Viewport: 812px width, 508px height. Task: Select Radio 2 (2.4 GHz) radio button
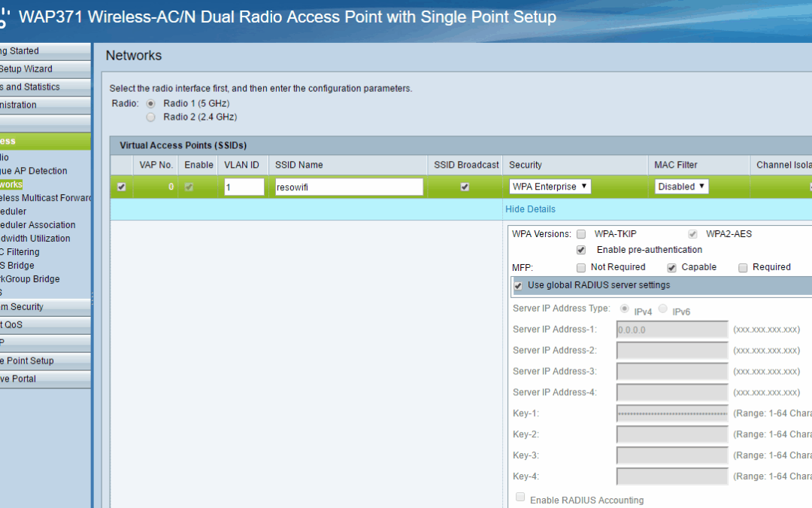(150, 117)
